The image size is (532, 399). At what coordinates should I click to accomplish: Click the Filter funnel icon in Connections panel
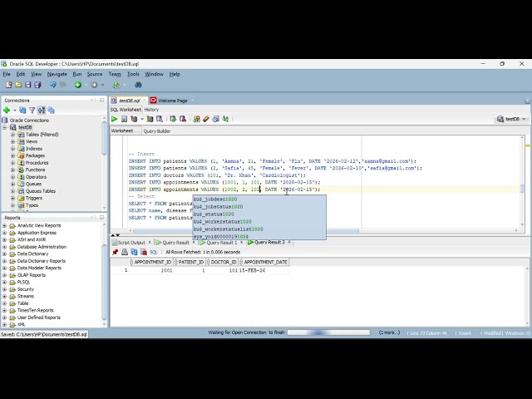tap(32, 111)
